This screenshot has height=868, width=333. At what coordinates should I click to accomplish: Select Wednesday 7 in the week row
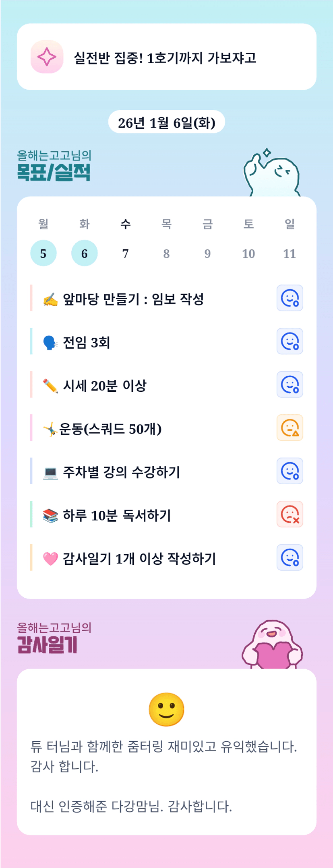click(126, 253)
